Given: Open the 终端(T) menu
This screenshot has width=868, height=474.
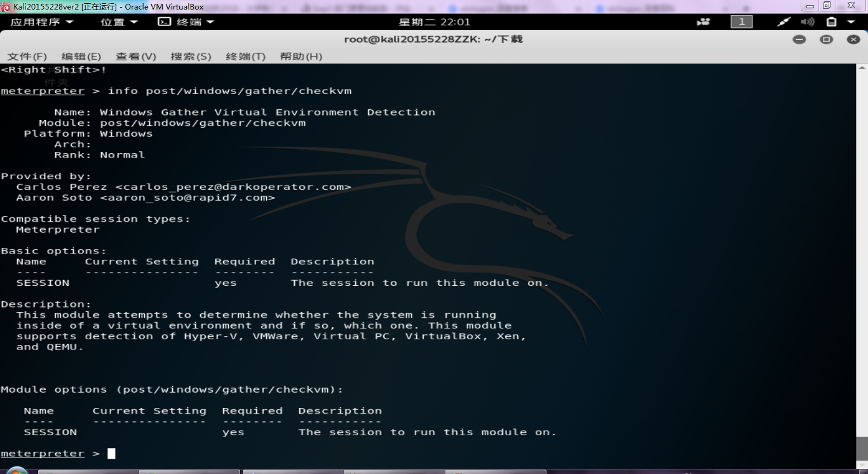Looking at the screenshot, I should tap(245, 56).
